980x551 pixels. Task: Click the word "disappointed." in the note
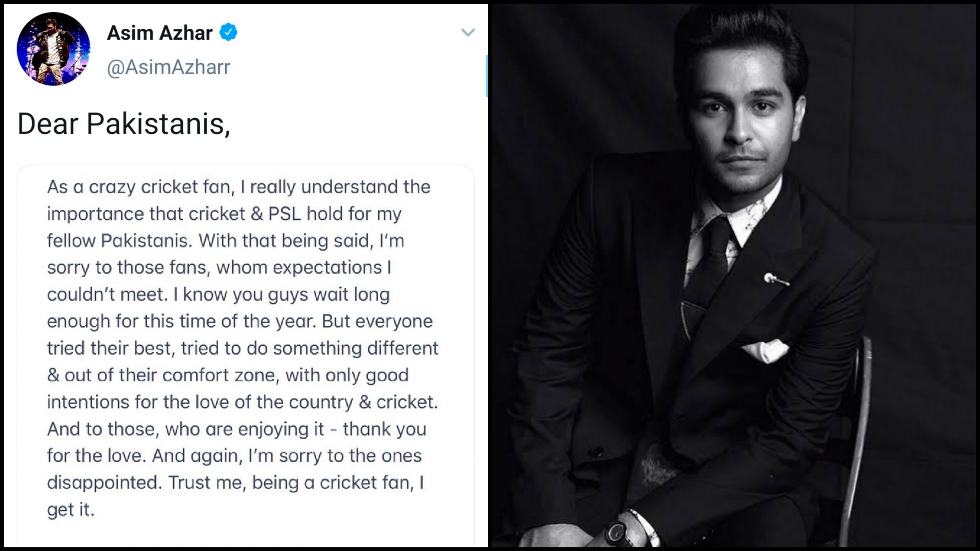pyautogui.click(x=103, y=483)
